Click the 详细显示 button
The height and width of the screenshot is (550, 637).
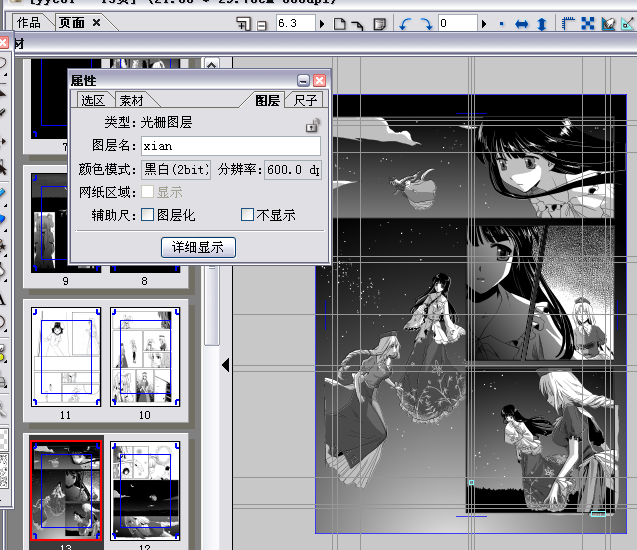pos(198,247)
